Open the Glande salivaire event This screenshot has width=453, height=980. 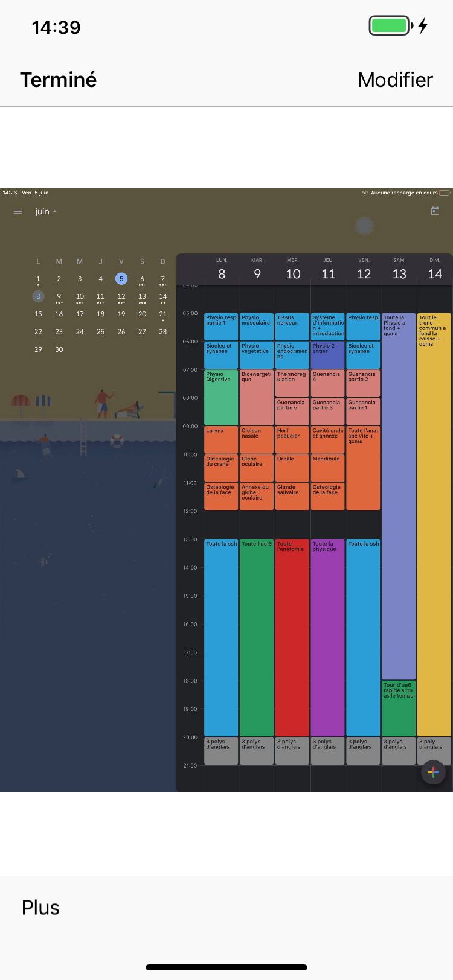click(x=292, y=497)
